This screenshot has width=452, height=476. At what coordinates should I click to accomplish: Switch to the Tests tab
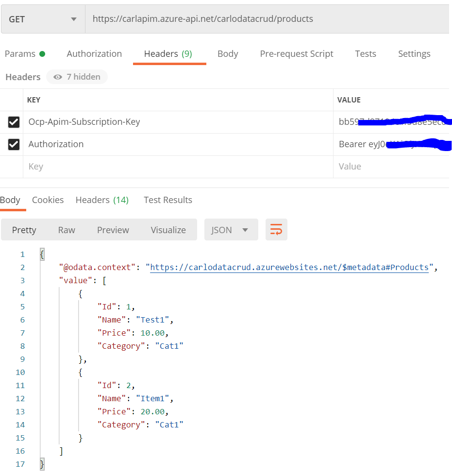click(366, 53)
